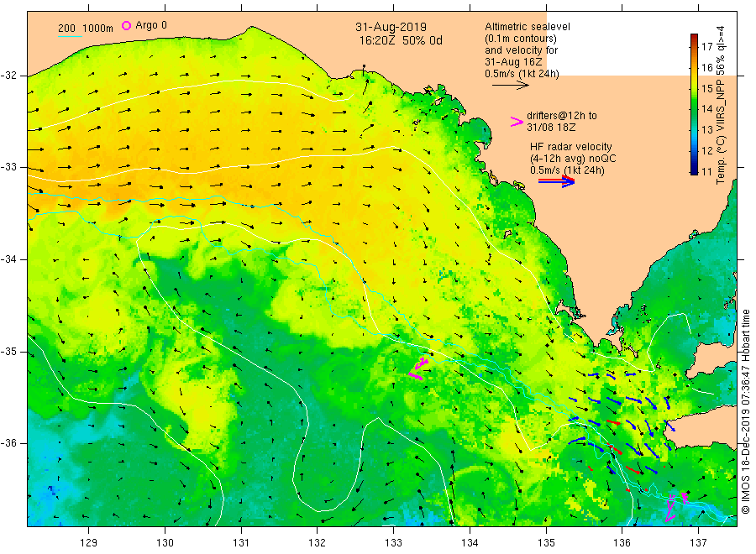This screenshot has height=554, width=756.
Task: Click the 'HF radar velocity' label
Action: 571,146
